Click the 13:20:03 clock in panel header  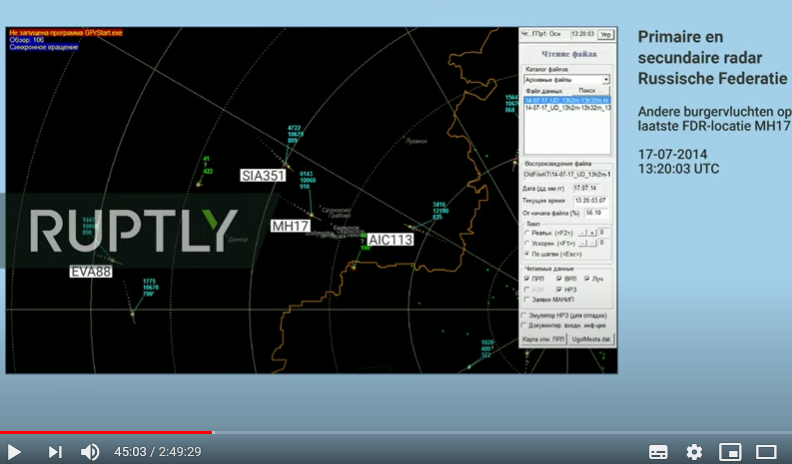[x=582, y=34]
